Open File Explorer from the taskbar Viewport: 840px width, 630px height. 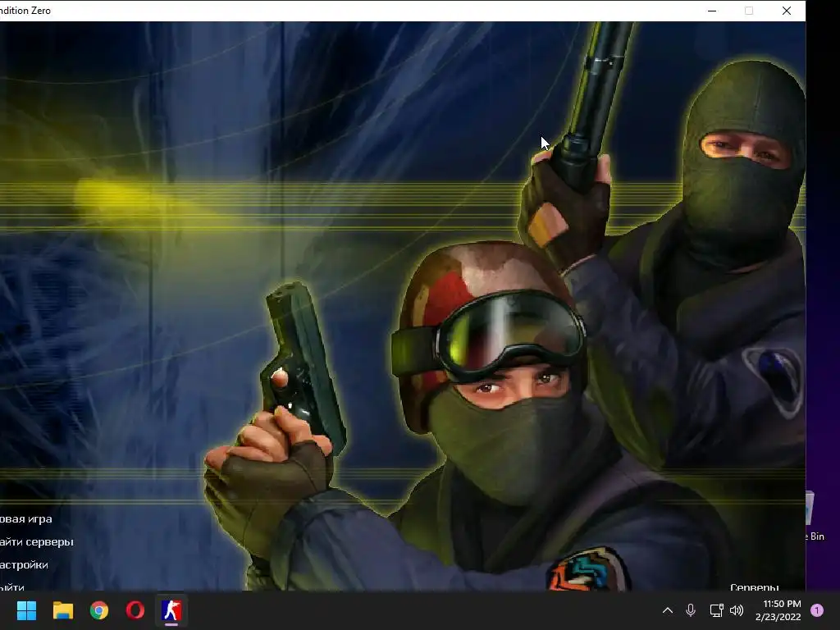(62, 610)
